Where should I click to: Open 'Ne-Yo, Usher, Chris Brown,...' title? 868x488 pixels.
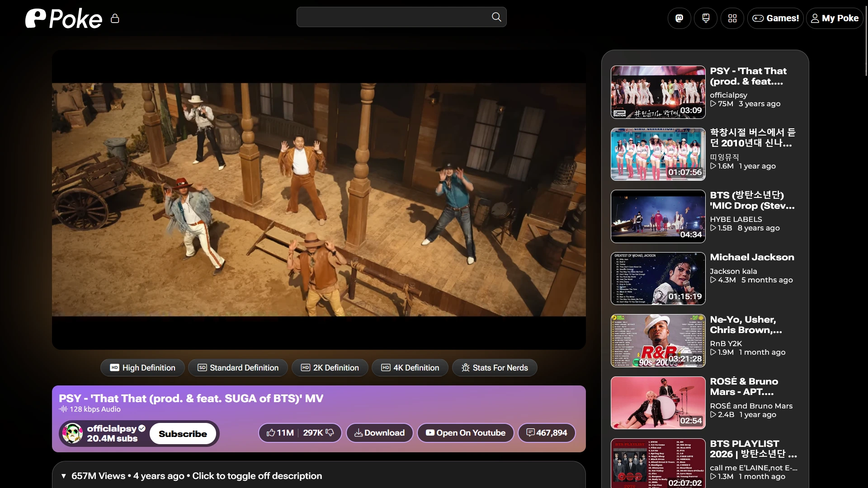[745, 325]
